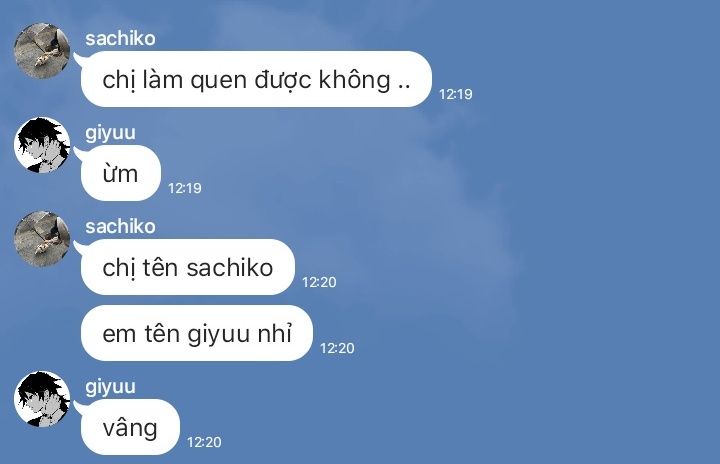Click sachiko name above 'chị tên sachiko'

[x=120, y=226]
